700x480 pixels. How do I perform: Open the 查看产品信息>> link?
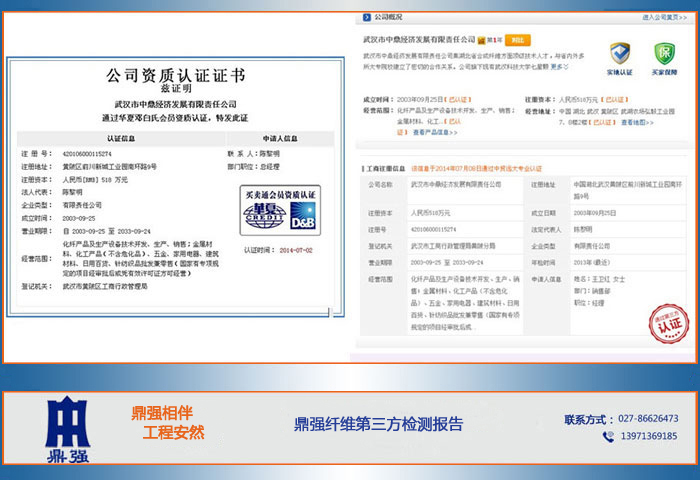tap(435, 132)
